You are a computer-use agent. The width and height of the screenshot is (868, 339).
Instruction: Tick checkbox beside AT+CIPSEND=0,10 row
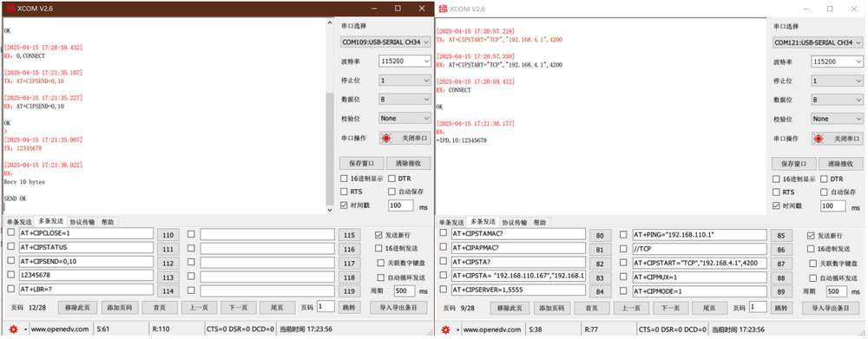(11, 261)
